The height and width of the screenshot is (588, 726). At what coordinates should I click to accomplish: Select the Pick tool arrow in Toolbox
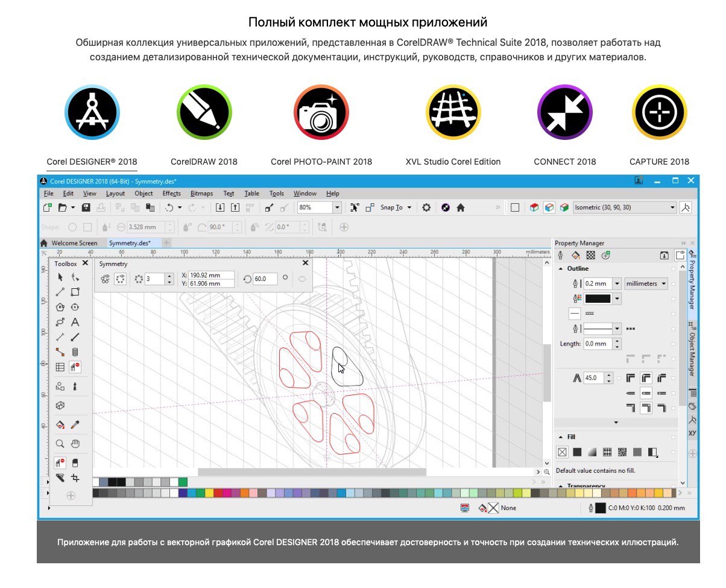point(60,277)
